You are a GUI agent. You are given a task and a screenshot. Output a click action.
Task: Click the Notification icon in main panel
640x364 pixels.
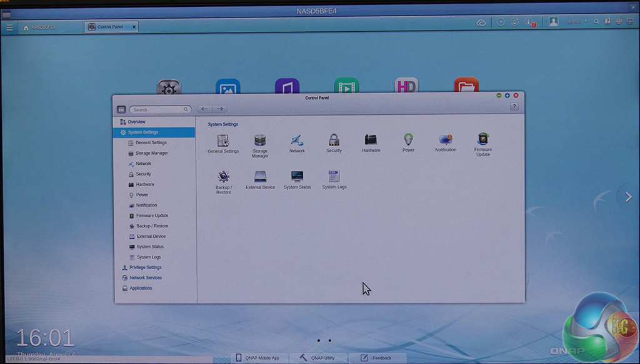click(446, 140)
